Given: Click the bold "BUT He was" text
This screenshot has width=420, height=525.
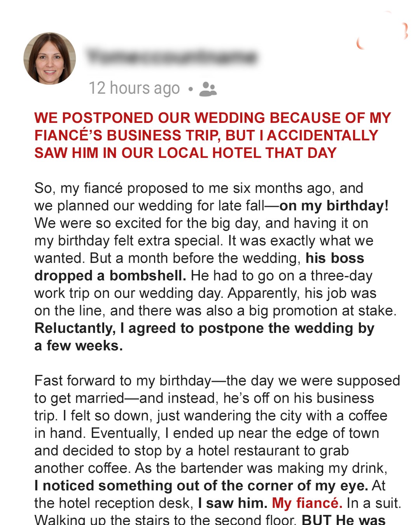Looking at the screenshot, I should click(x=343, y=520).
